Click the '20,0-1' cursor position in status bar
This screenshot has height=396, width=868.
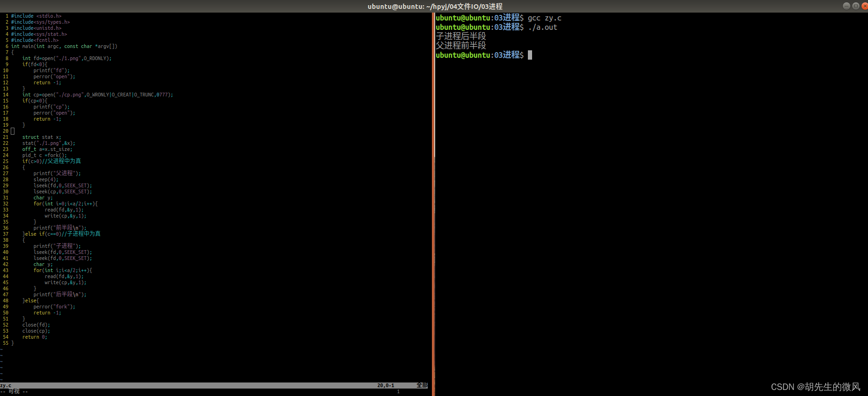coord(386,386)
